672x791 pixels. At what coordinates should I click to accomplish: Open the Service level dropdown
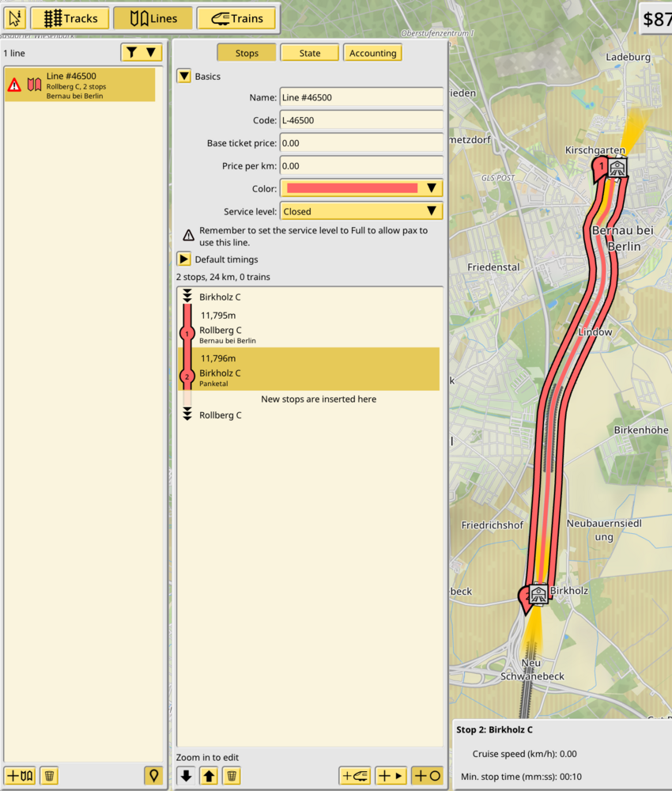click(361, 211)
